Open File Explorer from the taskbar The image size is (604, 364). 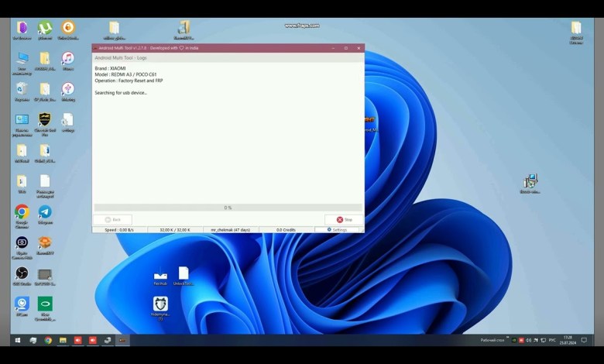pos(63,340)
